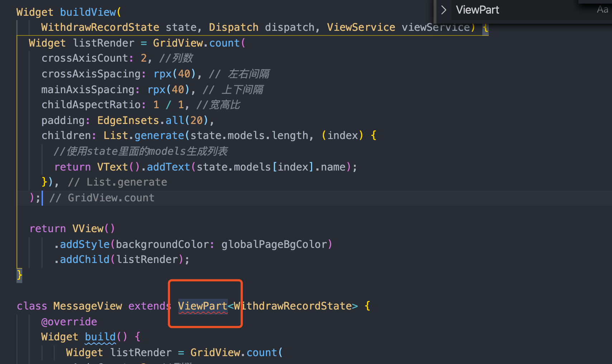612x364 pixels.
Task: Click rpx(40) on crossAxisSpacing line
Action: [174, 74]
